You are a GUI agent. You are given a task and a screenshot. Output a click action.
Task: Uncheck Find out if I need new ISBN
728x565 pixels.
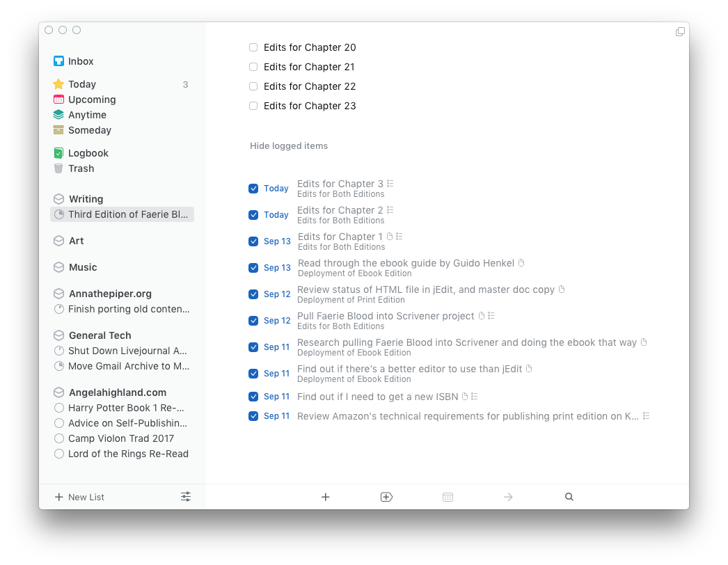(253, 397)
